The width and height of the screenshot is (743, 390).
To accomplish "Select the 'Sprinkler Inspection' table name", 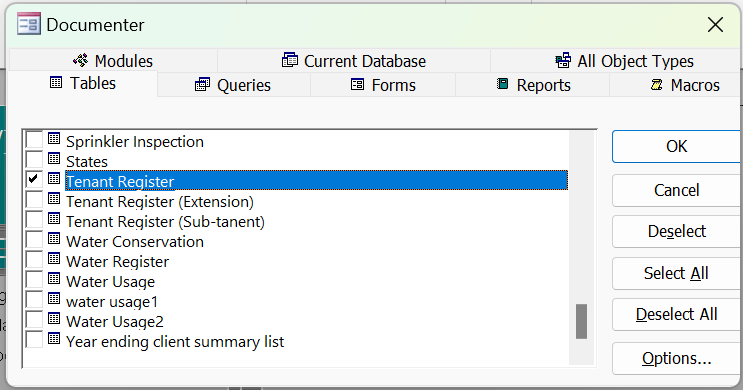I will coord(135,142).
